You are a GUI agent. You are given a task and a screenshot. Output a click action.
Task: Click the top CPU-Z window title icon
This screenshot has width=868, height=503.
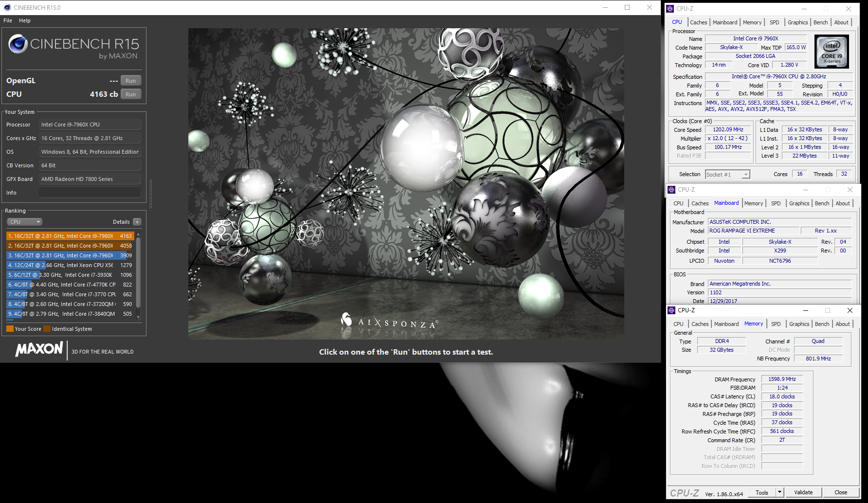(670, 8)
